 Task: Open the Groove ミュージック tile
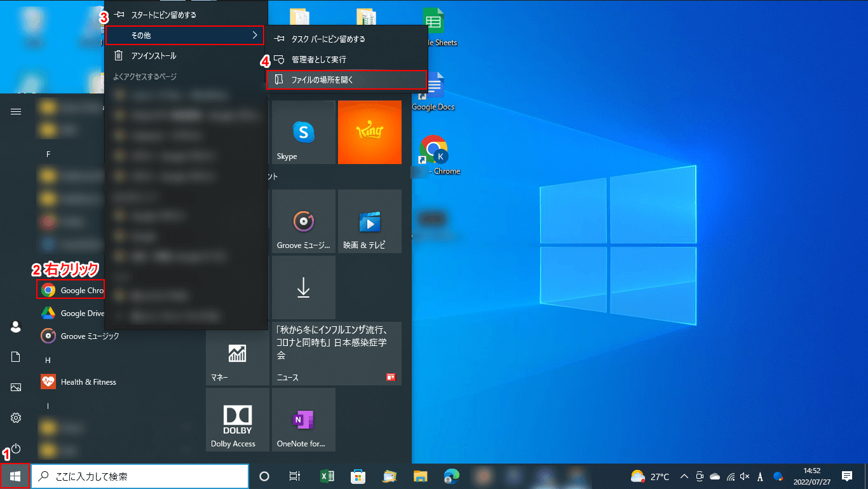point(304,221)
